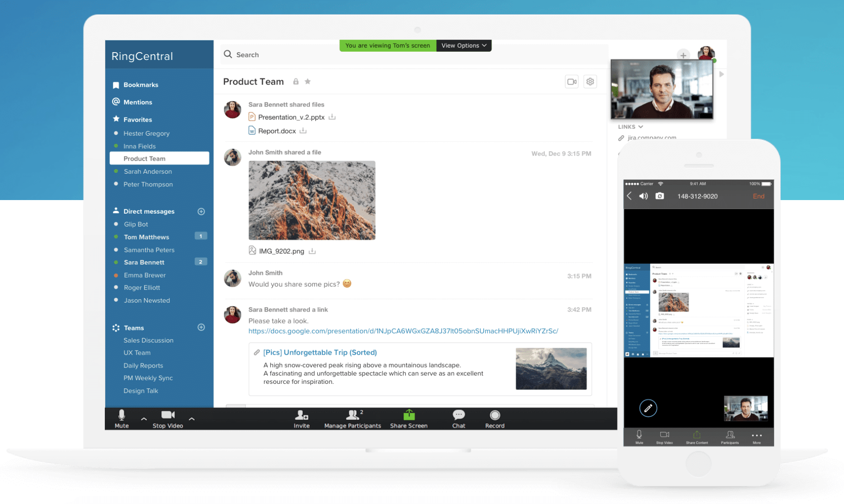Open the docs.google.com presentation link
This screenshot has height=504, width=844.
403,331
